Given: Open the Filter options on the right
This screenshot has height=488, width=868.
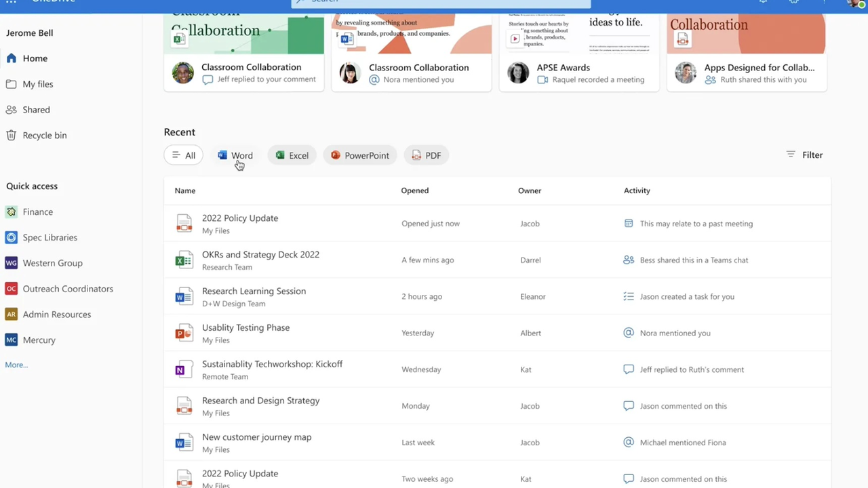Looking at the screenshot, I should click(x=804, y=155).
